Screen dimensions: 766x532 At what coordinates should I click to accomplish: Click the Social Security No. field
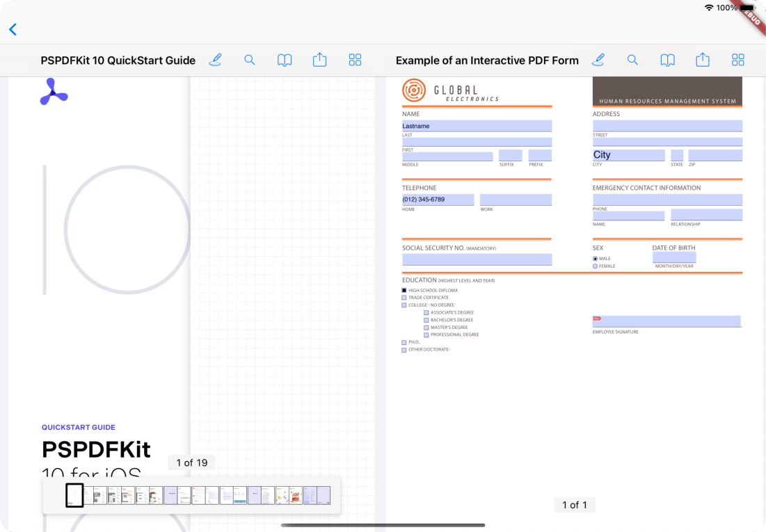pyautogui.click(x=477, y=259)
